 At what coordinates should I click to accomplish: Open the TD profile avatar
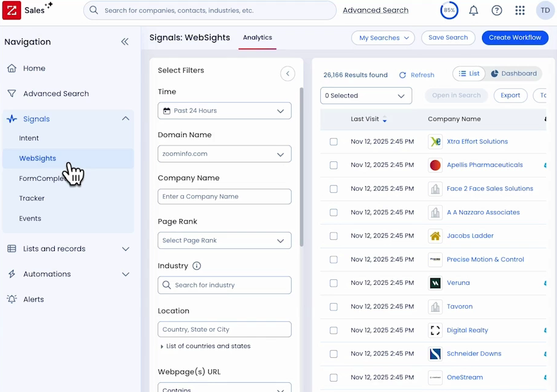point(545,10)
